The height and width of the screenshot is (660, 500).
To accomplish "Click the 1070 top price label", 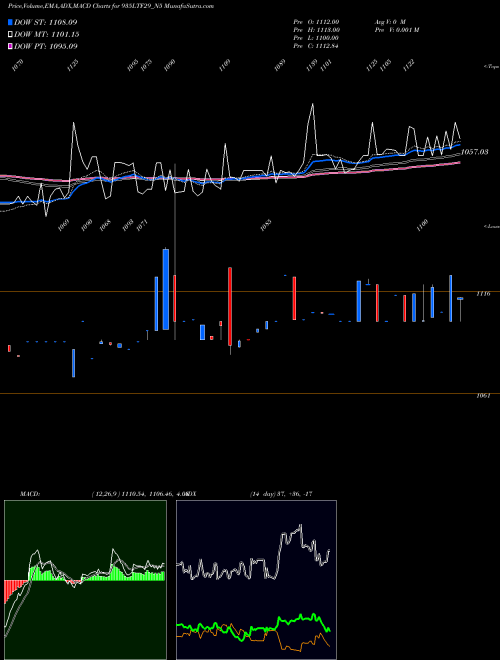I will point(18,65).
